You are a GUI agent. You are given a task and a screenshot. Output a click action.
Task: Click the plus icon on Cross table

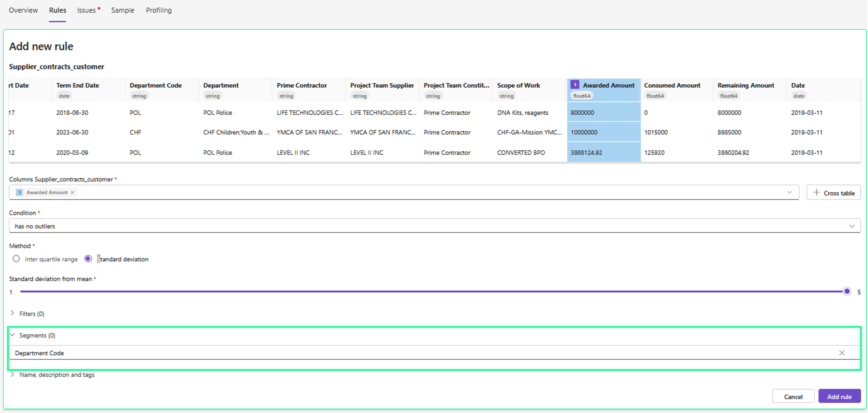click(816, 192)
